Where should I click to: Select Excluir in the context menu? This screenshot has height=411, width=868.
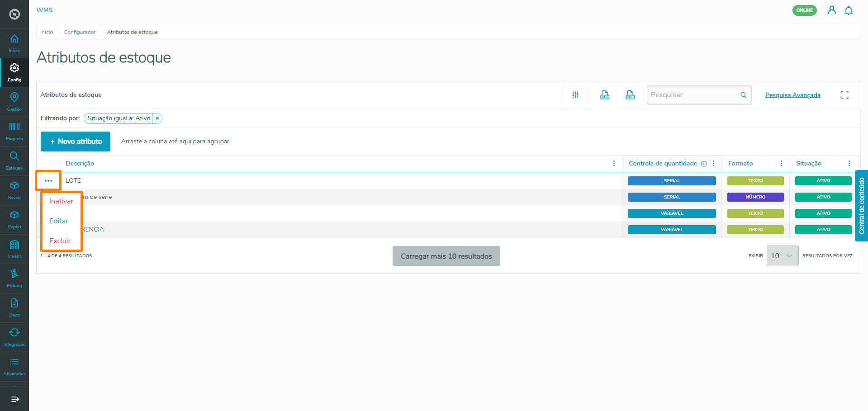point(60,241)
